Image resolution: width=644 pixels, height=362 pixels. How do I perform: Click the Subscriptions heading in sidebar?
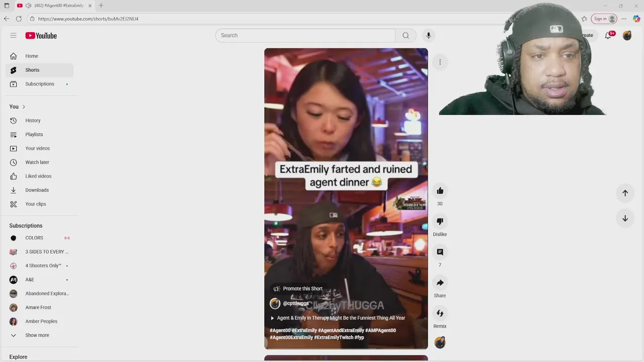click(26, 226)
